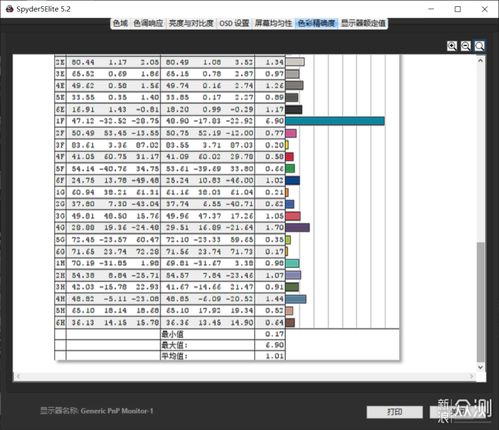
Task: Click the row label 1G
Action: pyautogui.click(x=60, y=192)
